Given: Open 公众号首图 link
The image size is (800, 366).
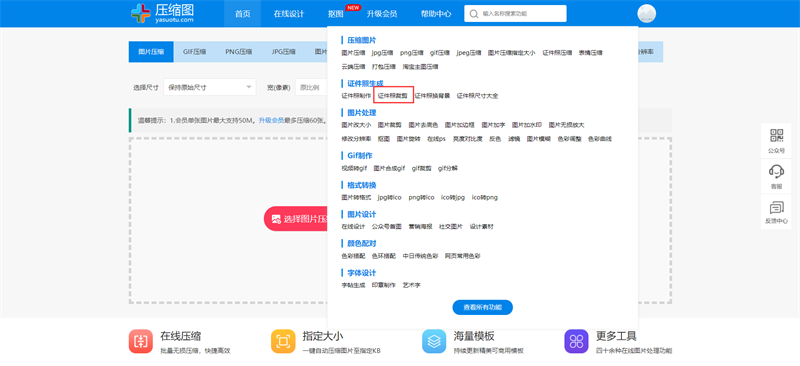Looking at the screenshot, I should [387, 227].
